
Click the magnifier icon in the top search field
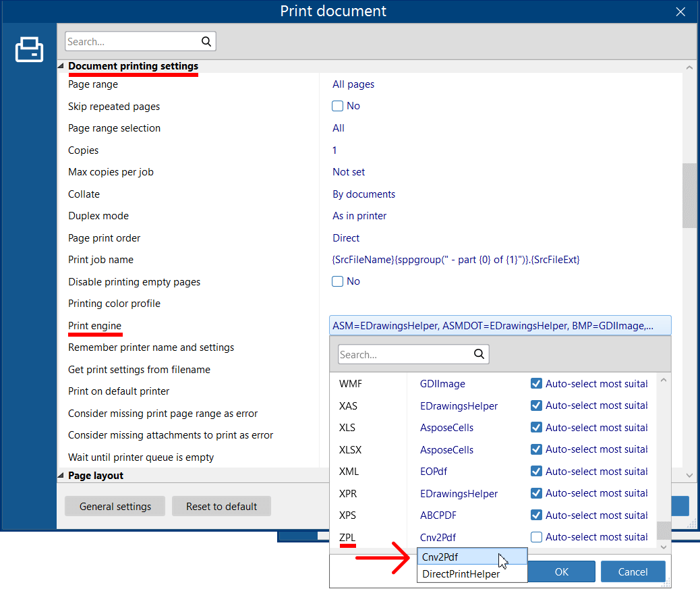tap(206, 41)
